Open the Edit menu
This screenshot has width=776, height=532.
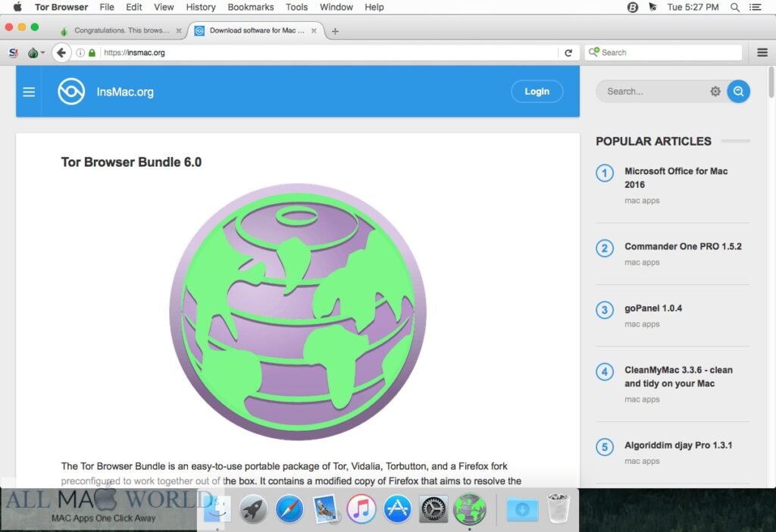[x=133, y=7]
